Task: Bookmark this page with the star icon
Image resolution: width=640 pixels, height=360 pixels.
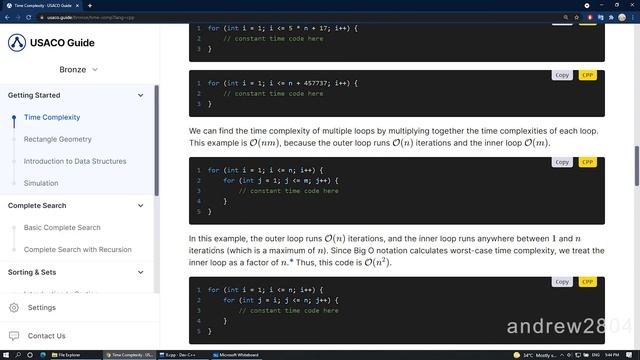Action: click(577, 18)
